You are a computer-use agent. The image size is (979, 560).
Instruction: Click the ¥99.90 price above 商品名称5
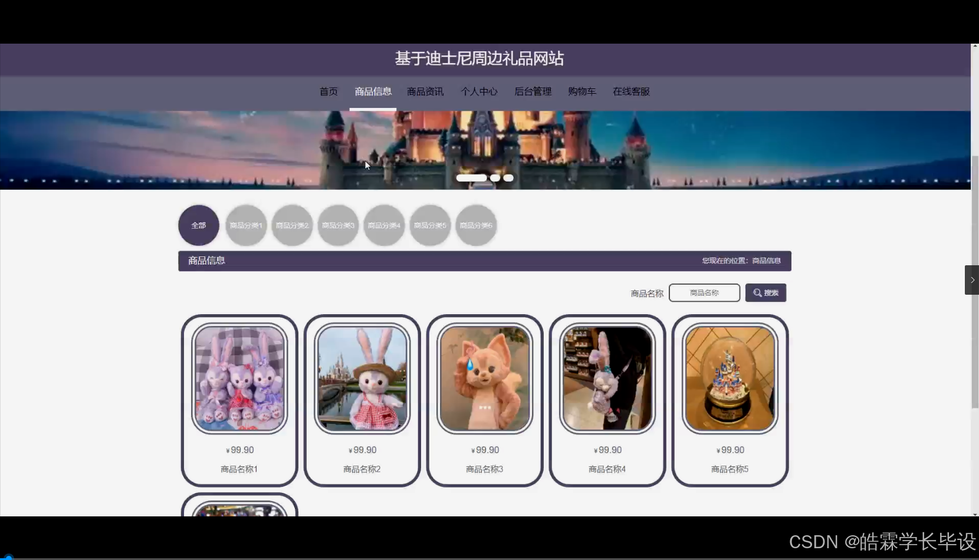(x=731, y=450)
